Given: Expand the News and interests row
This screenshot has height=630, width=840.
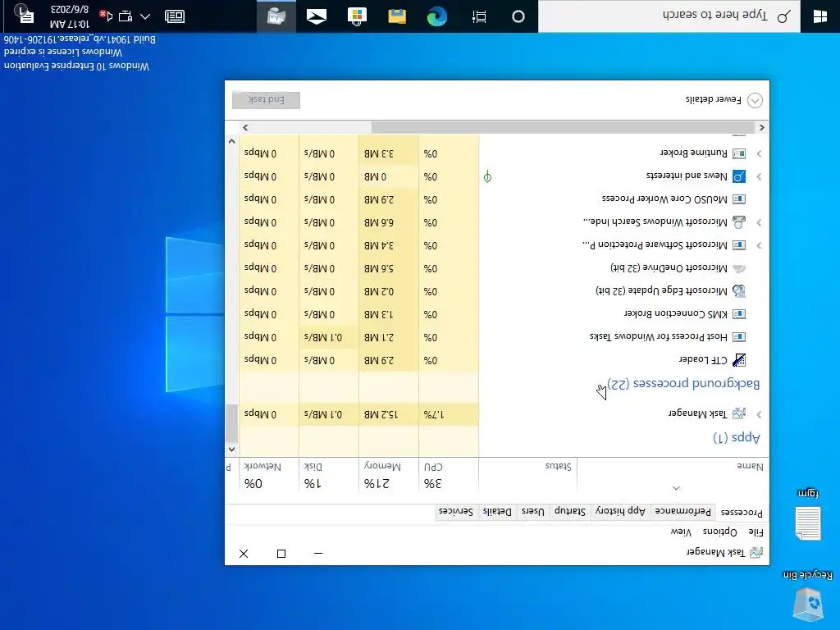Looking at the screenshot, I should 759,177.
